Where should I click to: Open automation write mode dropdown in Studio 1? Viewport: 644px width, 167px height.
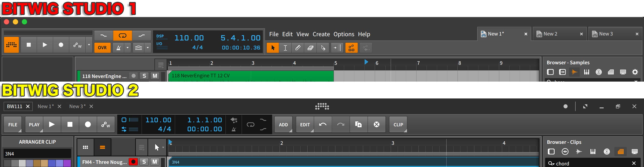tap(89, 45)
